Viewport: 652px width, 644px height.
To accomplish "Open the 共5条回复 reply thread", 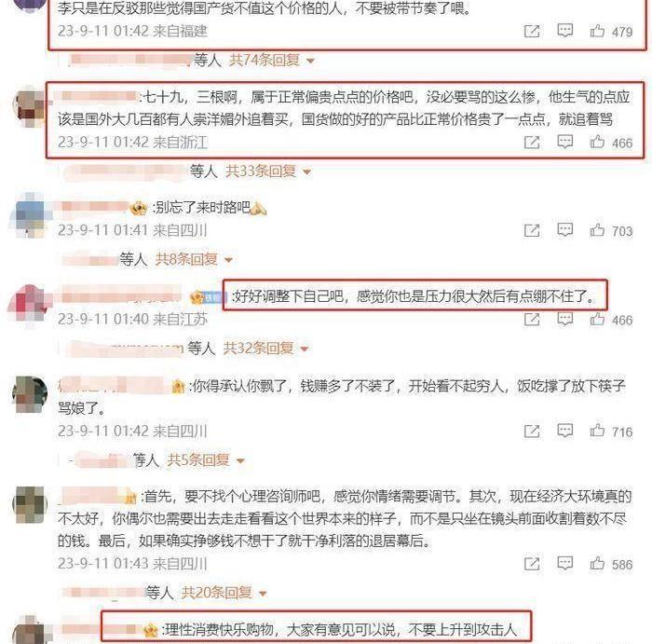I will [206, 460].
